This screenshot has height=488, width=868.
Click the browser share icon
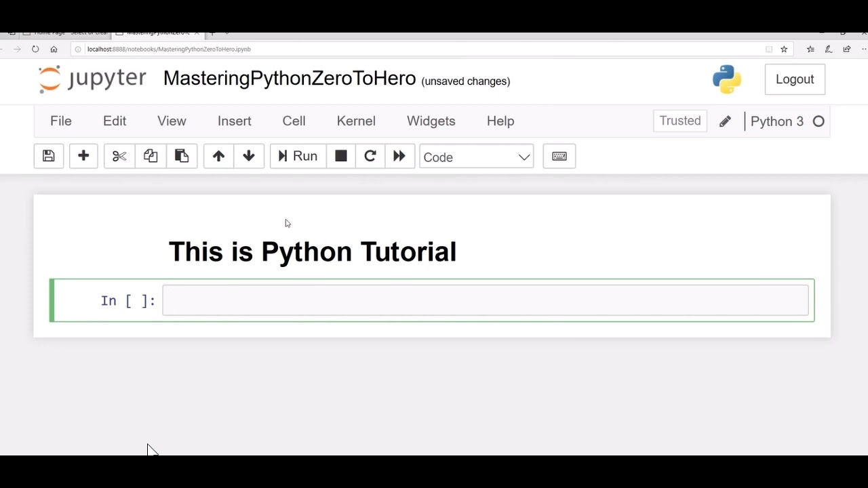click(x=847, y=49)
